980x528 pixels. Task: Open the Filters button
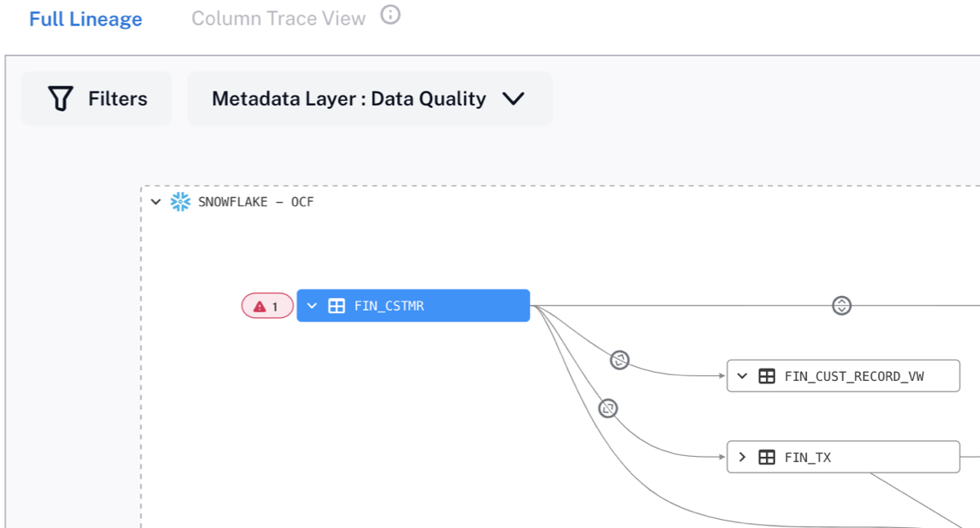click(97, 99)
